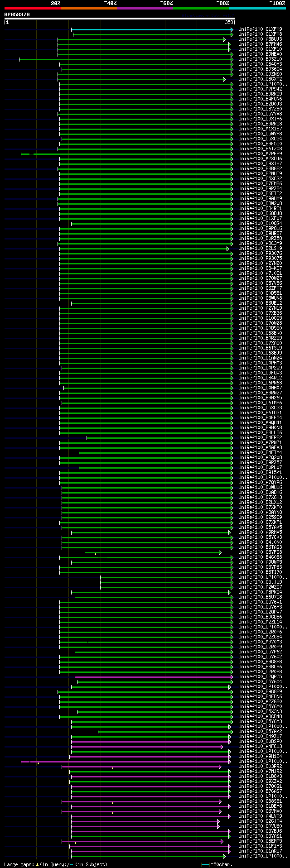Open hit UniRef100_Q1XF08
290x868 pixels.
pyautogui.click(x=260, y=34)
